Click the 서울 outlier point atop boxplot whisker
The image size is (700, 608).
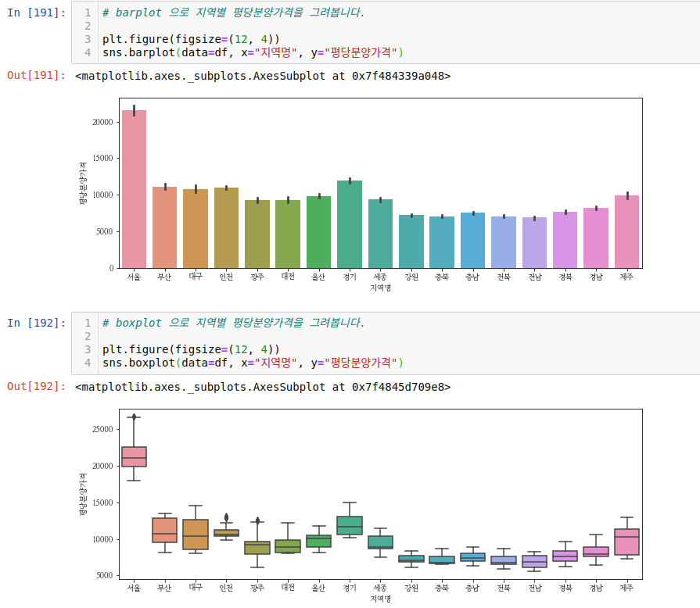[x=134, y=417]
